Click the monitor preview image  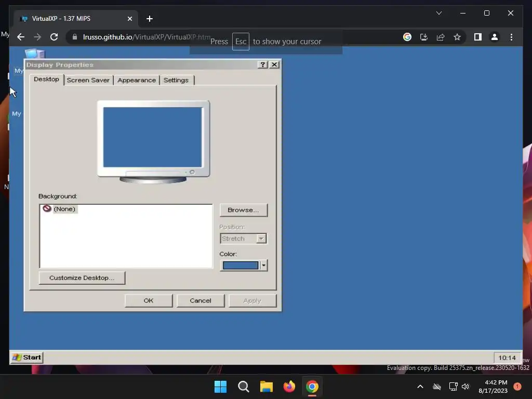tap(153, 141)
